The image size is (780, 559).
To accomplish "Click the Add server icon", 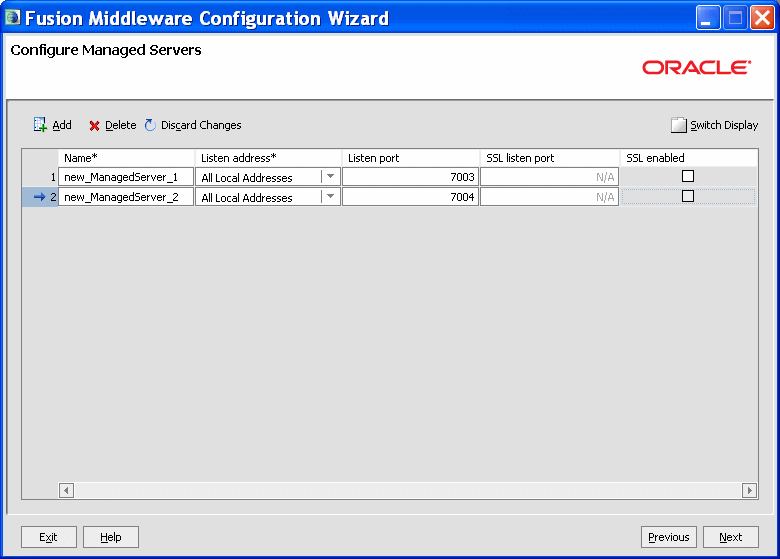I will pos(40,125).
